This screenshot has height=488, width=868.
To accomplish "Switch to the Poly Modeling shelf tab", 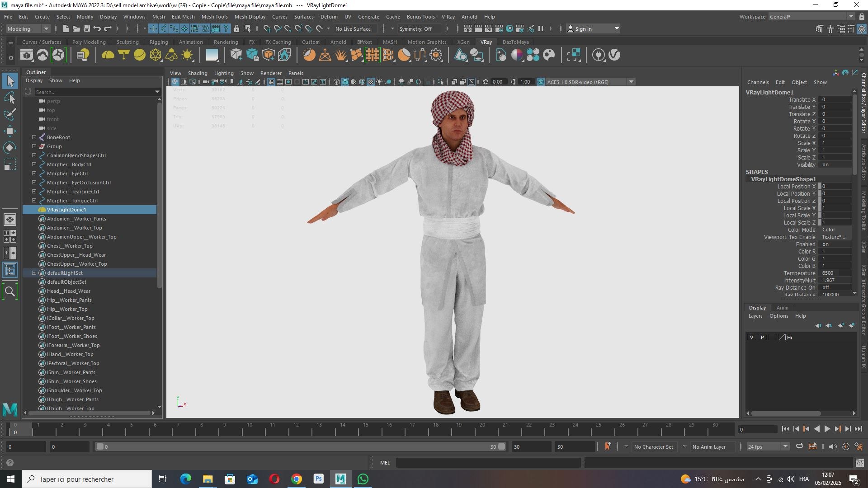I will [x=89, y=42].
